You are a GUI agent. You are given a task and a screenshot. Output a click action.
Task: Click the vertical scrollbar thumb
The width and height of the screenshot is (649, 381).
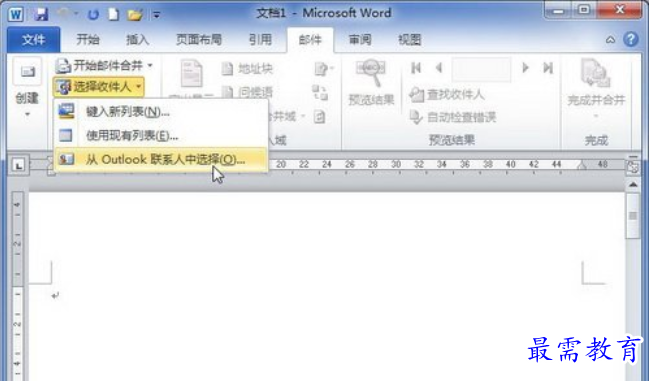(x=633, y=216)
